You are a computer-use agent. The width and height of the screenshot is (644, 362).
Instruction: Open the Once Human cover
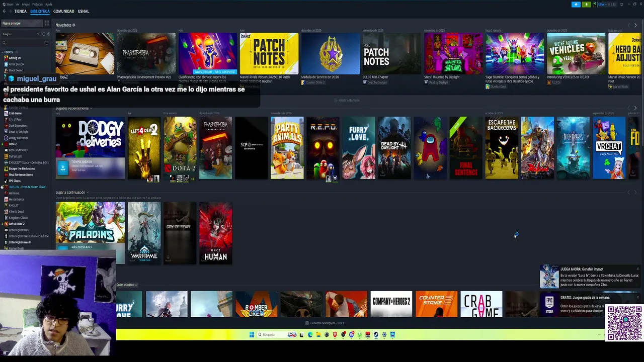click(x=215, y=233)
